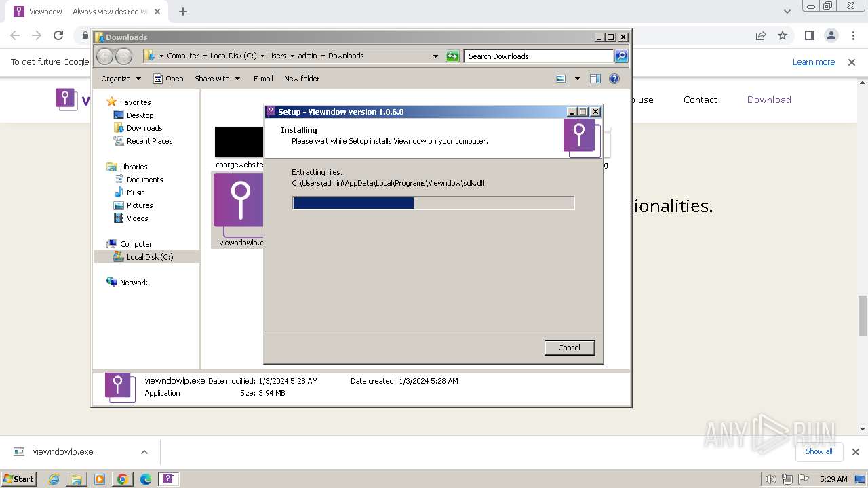Switch to Viewndow setup taskbar icon
Image resolution: width=868 pixels, height=488 pixels.
[169, 479]
